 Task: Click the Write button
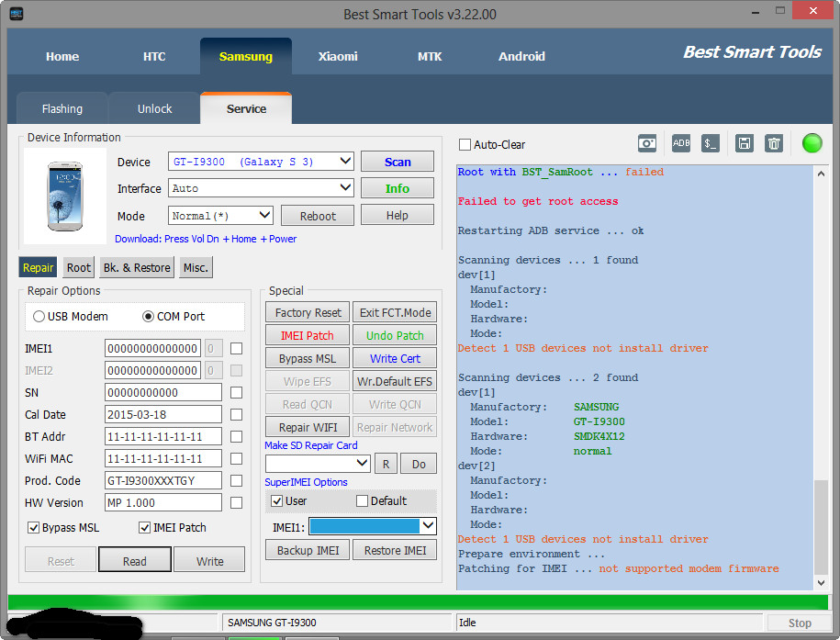(209, 561)
